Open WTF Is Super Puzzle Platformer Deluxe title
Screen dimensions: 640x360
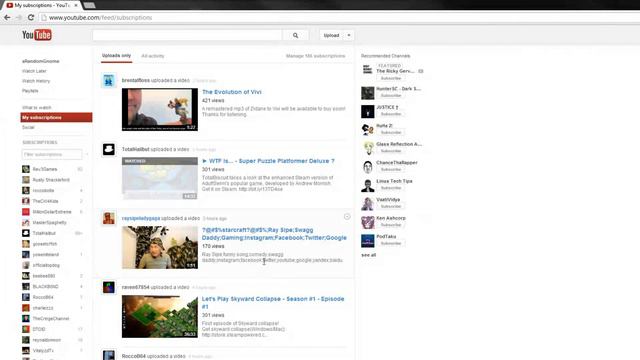(x=268, y=161)
